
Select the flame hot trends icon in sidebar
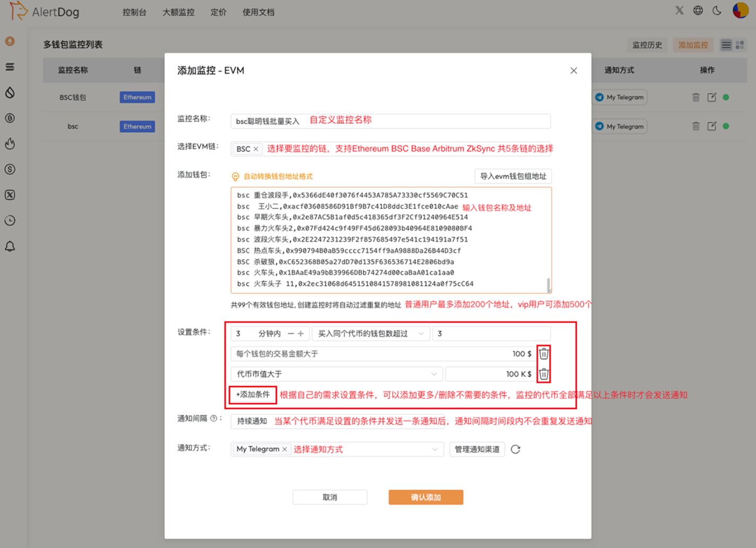coord(10,144)
